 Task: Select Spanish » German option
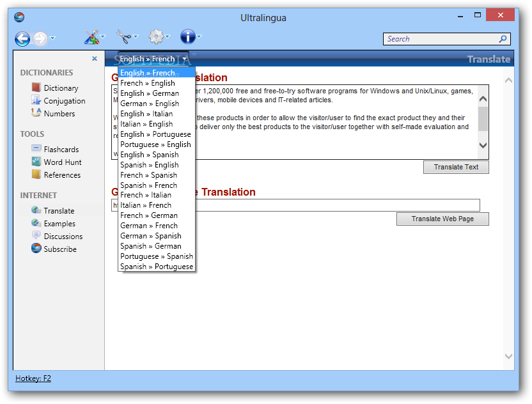(x=157, y=246)
